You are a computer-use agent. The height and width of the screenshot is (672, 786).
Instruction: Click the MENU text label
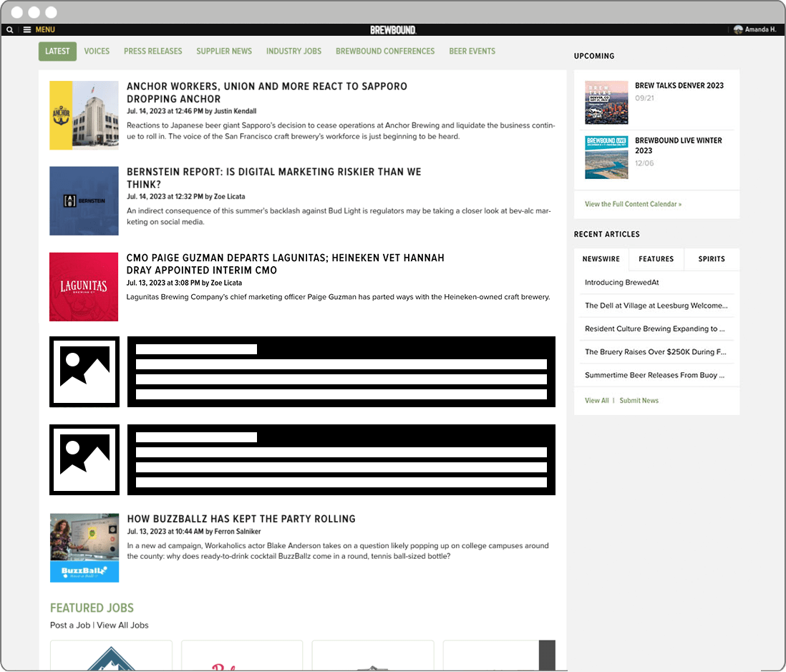tap(45, 29)
